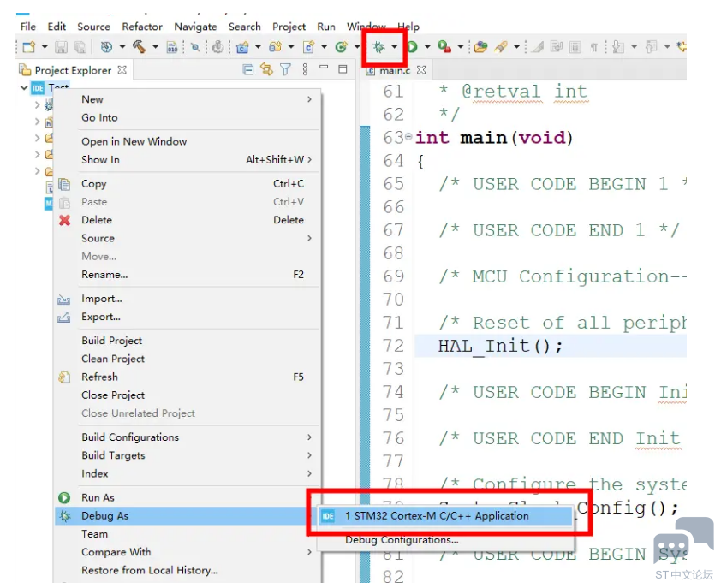Select Close Project
Image resolution: width=721 pixels, height=588 pixels.
pyautogui.click(x=186, y=395)
